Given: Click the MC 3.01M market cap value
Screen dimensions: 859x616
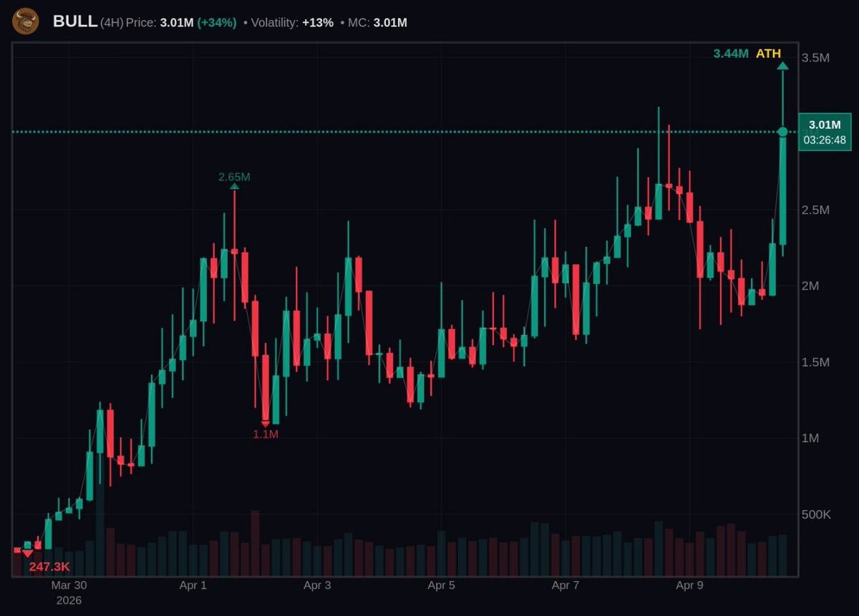Looking at the screenshot, I should tap(390, 23).
